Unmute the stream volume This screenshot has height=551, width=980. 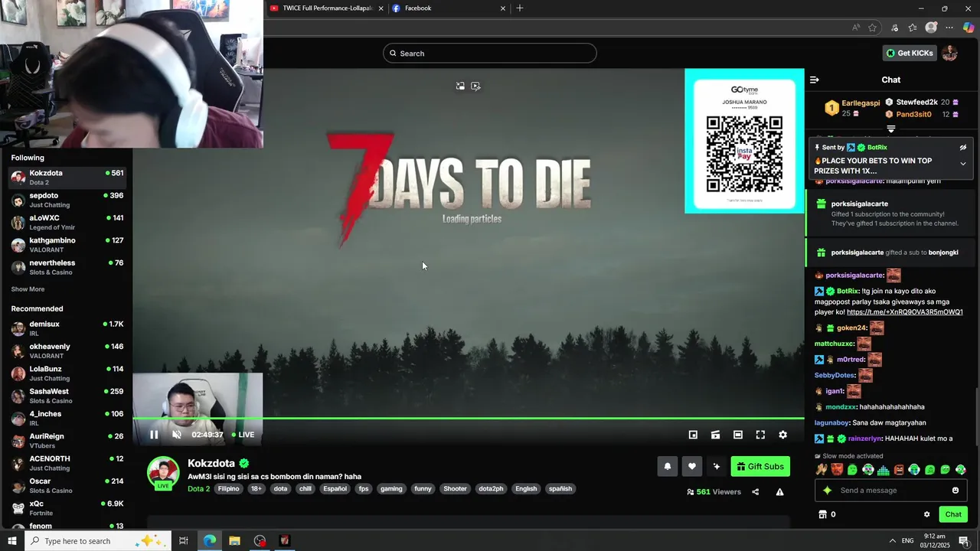tap(177, 435)
